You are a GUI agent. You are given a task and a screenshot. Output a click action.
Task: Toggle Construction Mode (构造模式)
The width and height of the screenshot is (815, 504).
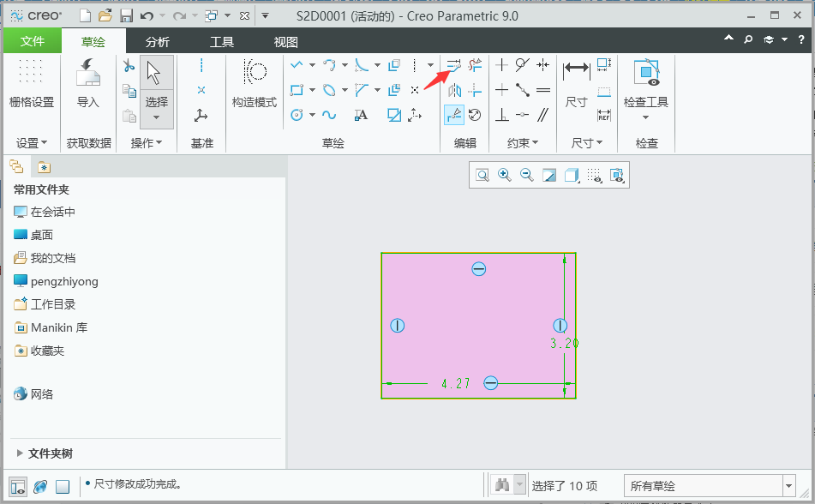[255, 84]
